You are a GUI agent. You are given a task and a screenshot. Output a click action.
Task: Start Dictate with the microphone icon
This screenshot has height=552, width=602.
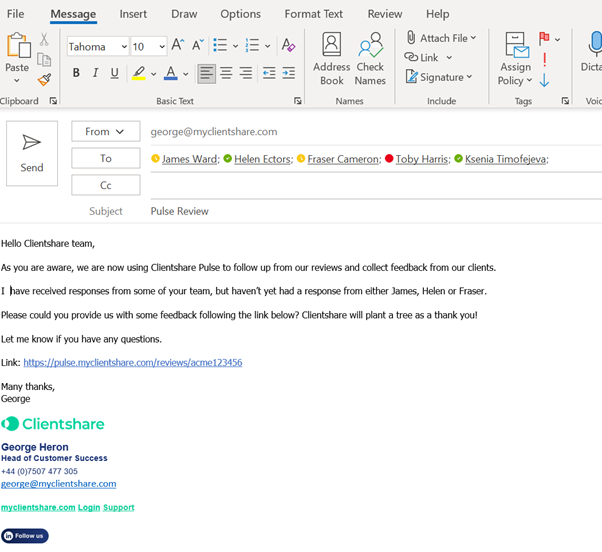[x=594, y=44]
